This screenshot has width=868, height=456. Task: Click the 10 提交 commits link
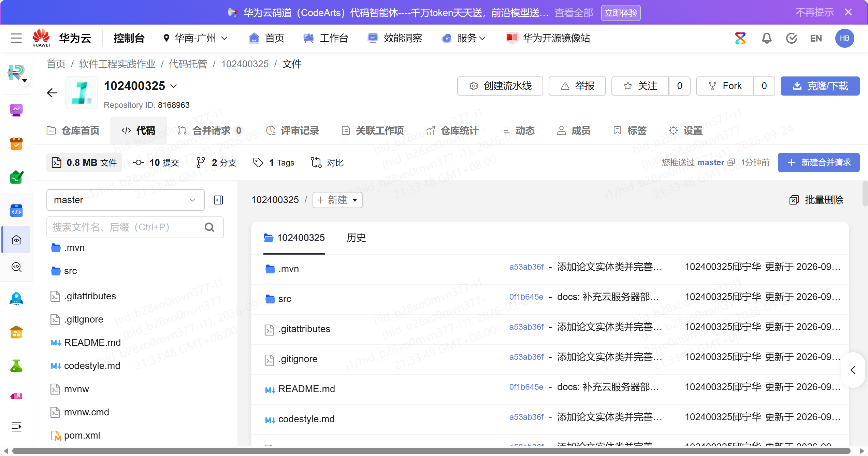156,162
